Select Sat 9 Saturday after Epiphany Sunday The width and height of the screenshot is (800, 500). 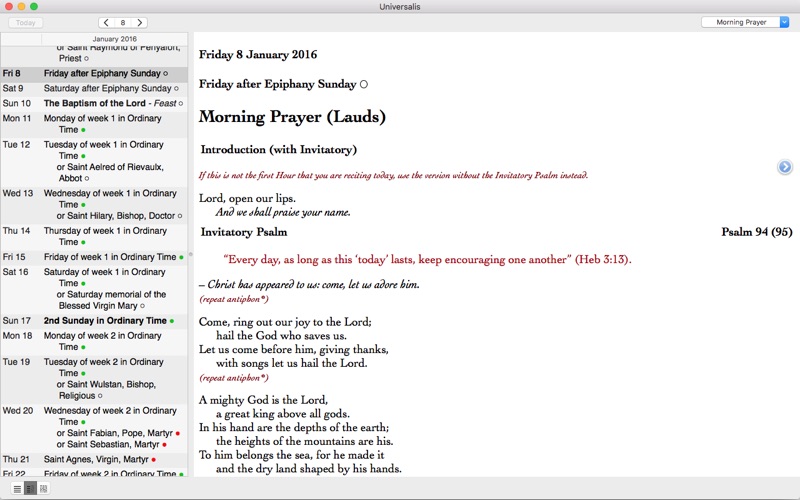tap(94, 88)
